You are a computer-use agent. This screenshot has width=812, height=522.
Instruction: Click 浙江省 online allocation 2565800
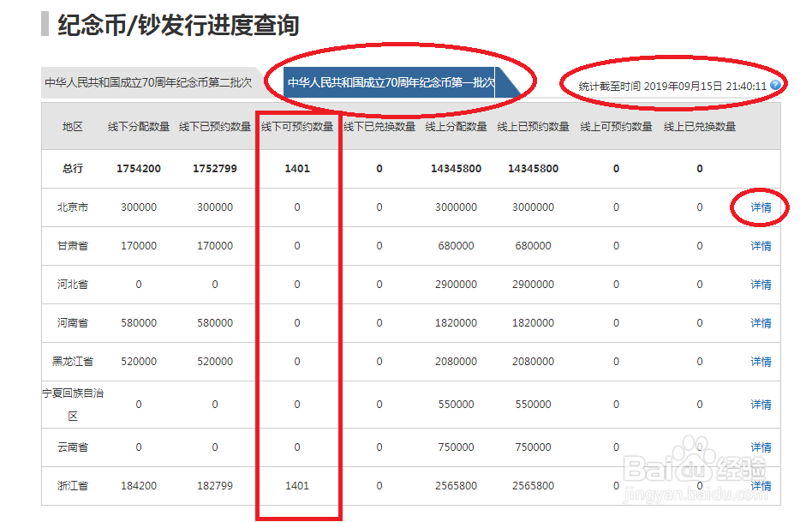point(457,486)
